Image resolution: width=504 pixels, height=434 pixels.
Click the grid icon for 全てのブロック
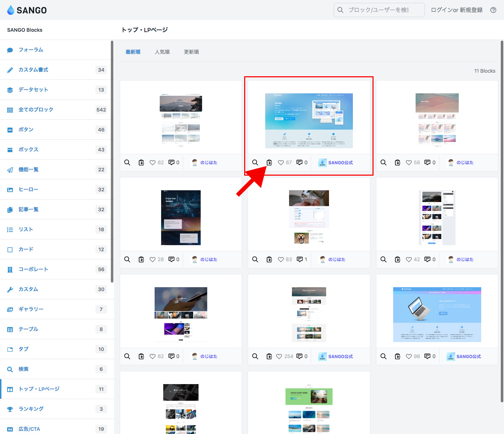(x=10, y=109)
